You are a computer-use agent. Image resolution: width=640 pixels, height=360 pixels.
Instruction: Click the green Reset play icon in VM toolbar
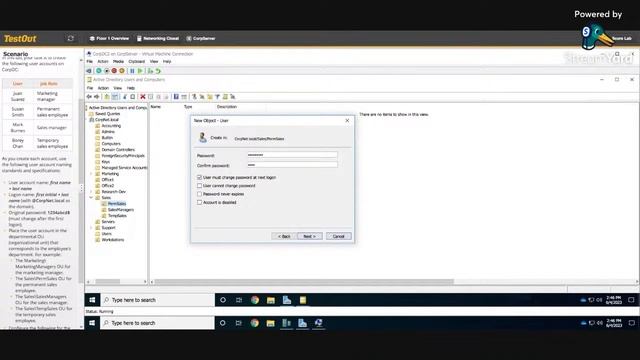140,71
